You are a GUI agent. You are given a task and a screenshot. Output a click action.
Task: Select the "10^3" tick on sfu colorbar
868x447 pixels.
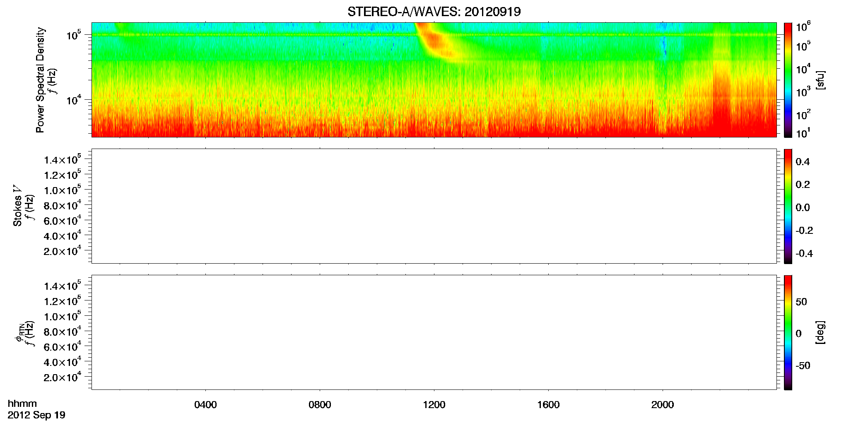coord(803,91)
